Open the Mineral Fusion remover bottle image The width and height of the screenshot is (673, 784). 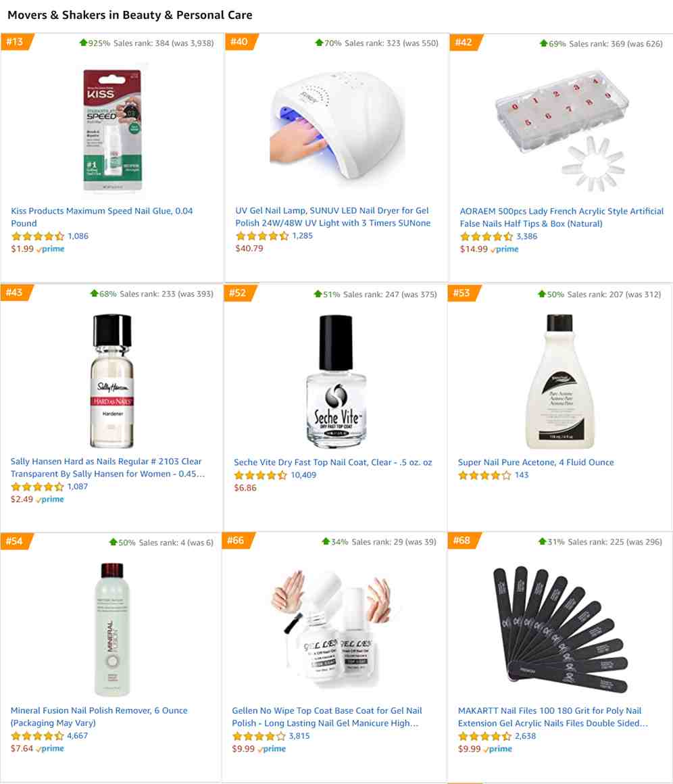point(112,629)
